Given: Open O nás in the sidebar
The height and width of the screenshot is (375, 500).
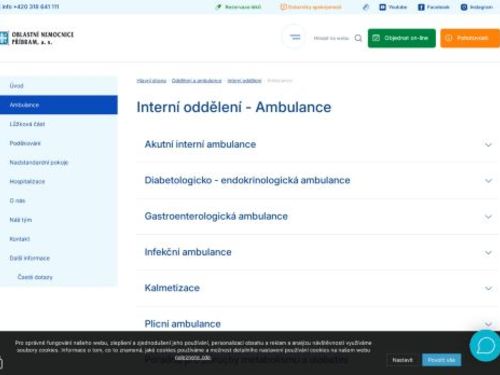Looking at the screenshot, I should pyautogui.click(x=59, y=201).
